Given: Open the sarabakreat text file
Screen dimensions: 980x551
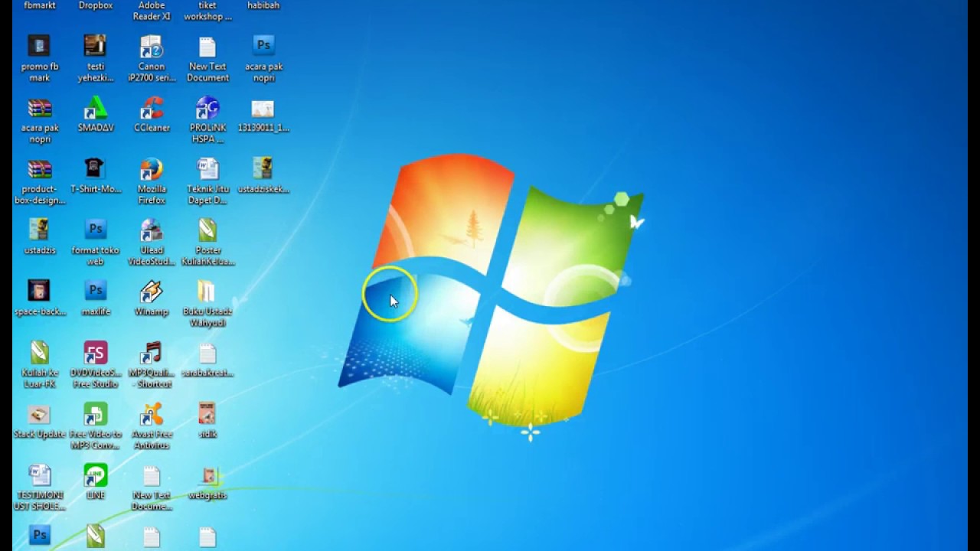Looking at the screenshot, I should [207, 352].
